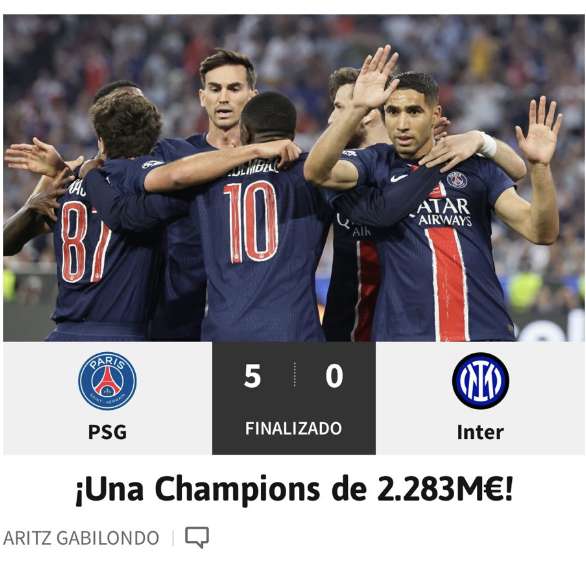Click the dotted divider between scores

(294, 375)
